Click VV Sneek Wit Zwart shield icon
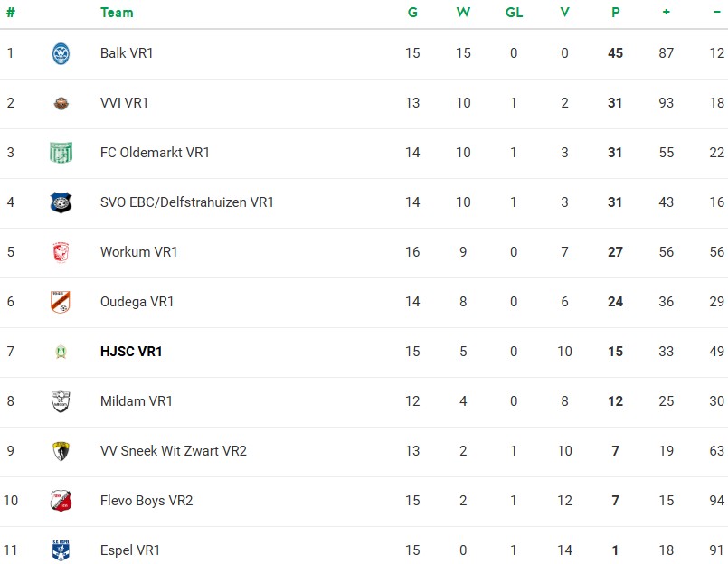This screenshot has width=728, height=564. (61, 451)
